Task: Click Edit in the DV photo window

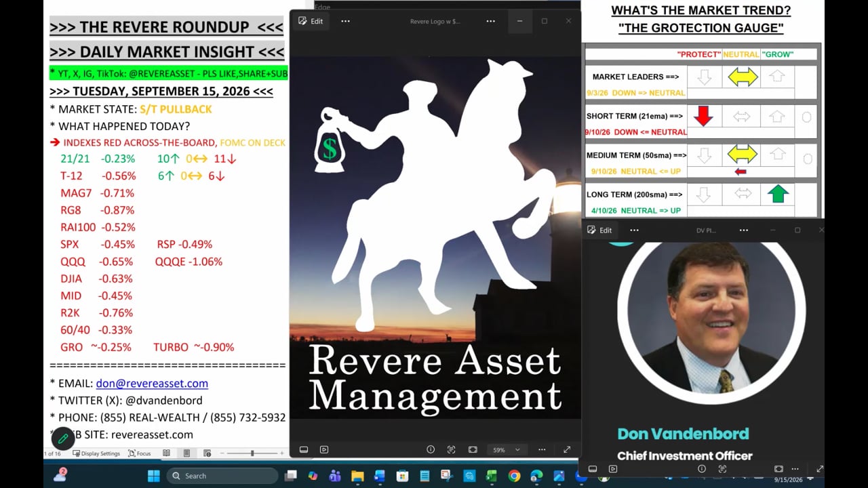Action: tap(600, 230)
